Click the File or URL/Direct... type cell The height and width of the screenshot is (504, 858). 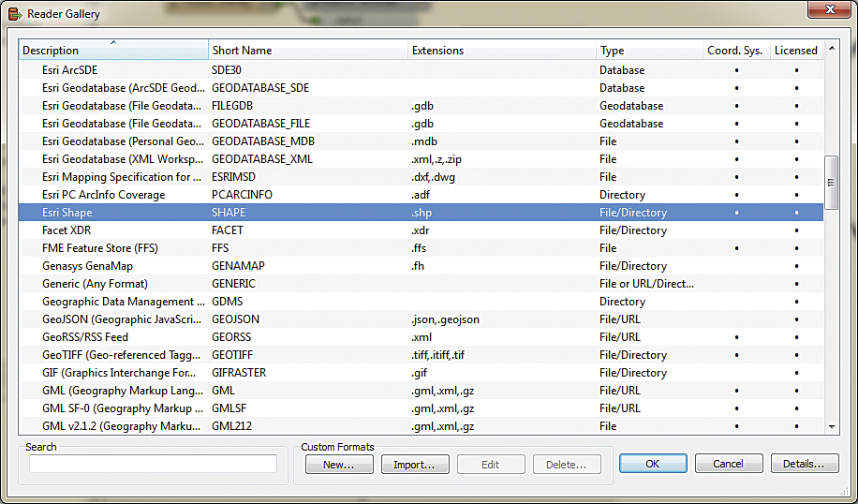coord(647,284)
